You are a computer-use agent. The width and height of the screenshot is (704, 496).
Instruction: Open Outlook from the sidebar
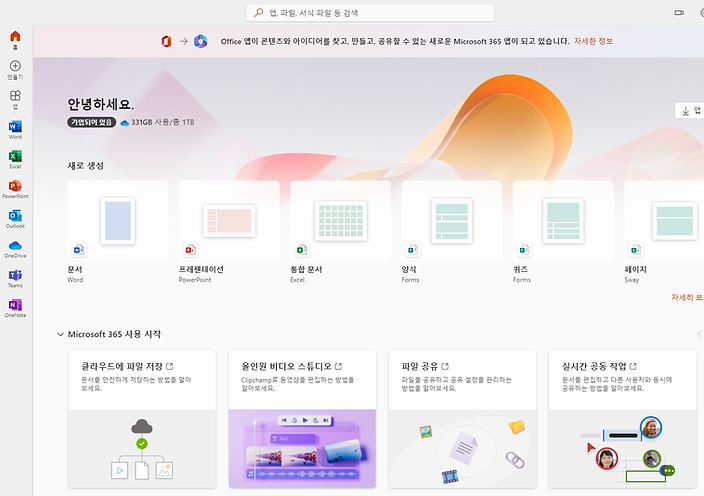click(x=15, y=215)
